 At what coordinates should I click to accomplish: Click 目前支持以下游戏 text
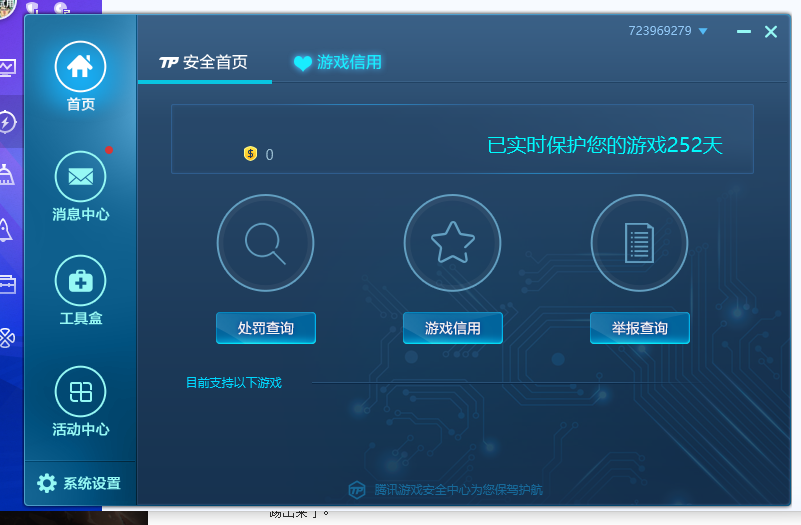coord(233,383)
